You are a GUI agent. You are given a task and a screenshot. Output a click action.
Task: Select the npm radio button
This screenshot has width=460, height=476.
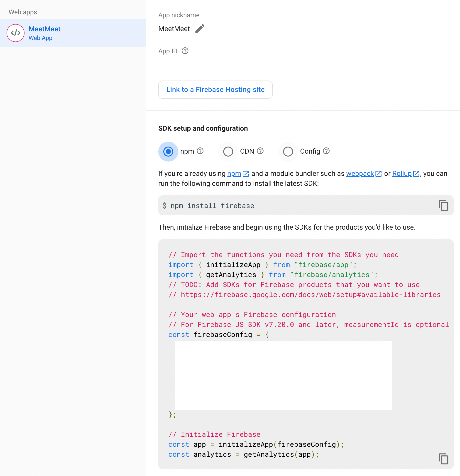[x=168, y=152]
